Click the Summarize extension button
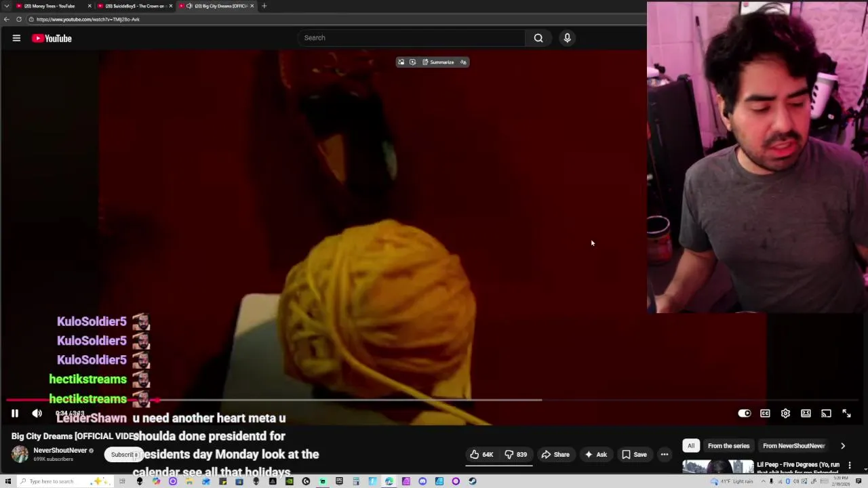The image size is (868, 488). click(x=438, y=62)
